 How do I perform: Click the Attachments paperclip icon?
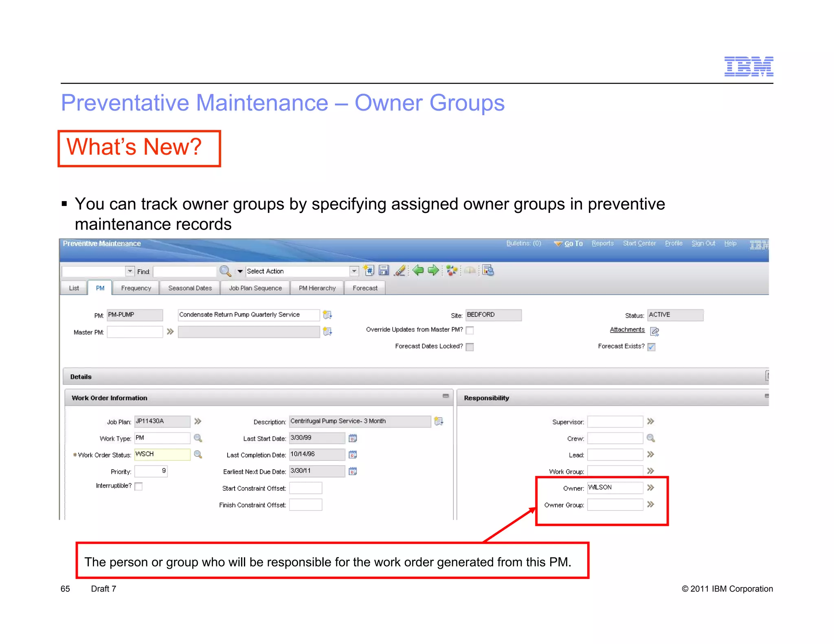pos(654,331)
